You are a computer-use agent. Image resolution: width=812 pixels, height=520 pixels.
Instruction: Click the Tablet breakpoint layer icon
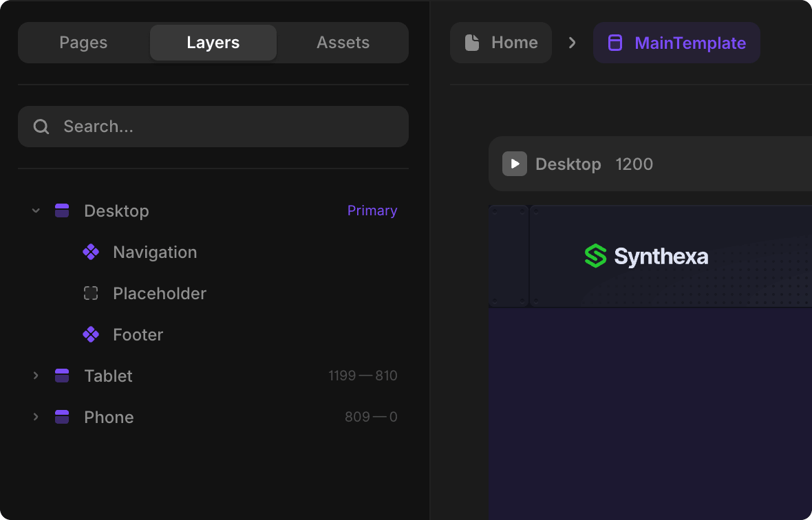(x=62, y=376)
